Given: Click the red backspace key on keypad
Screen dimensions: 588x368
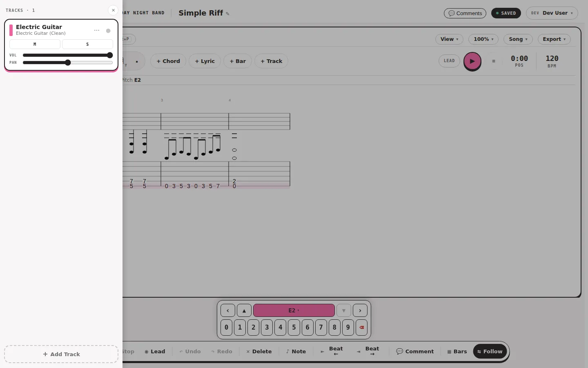Looking at the screenshot, I should click(x=361, y=328).
